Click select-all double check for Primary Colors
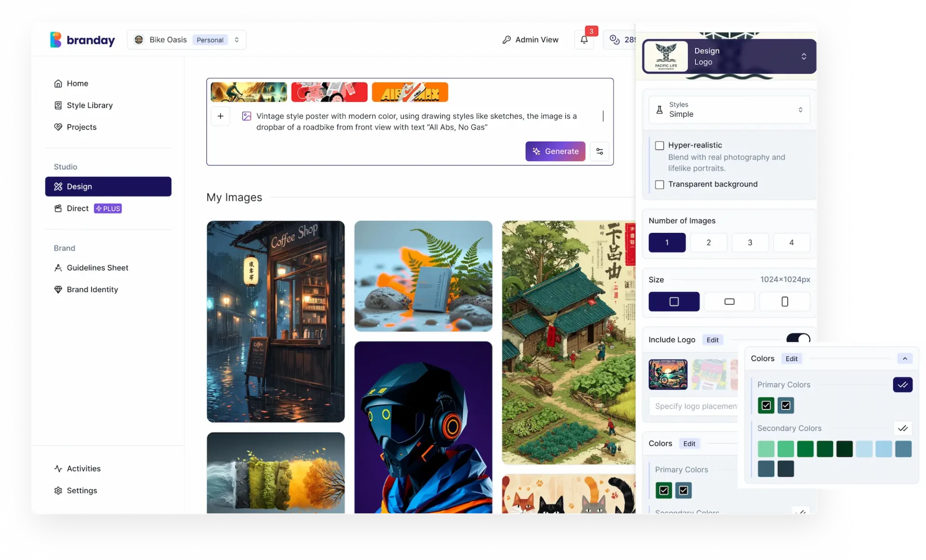926x560 pixels. click(x=902, y=385)
